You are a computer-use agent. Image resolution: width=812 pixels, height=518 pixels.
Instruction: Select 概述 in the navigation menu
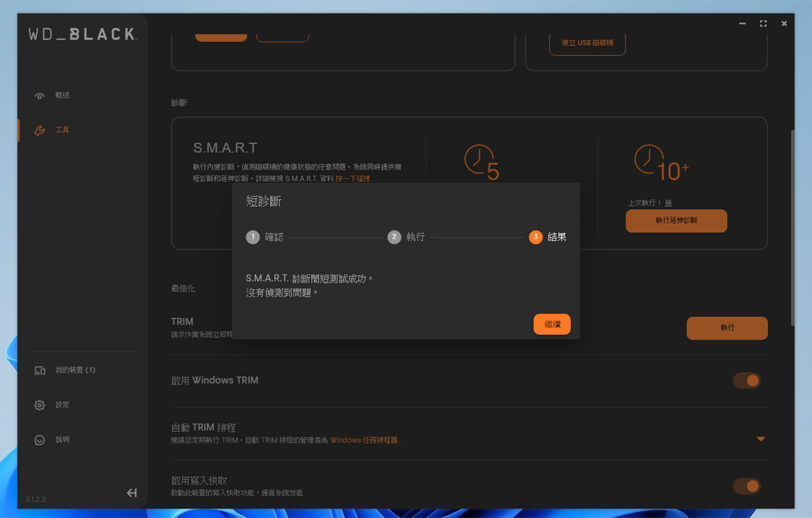(62, 95)
